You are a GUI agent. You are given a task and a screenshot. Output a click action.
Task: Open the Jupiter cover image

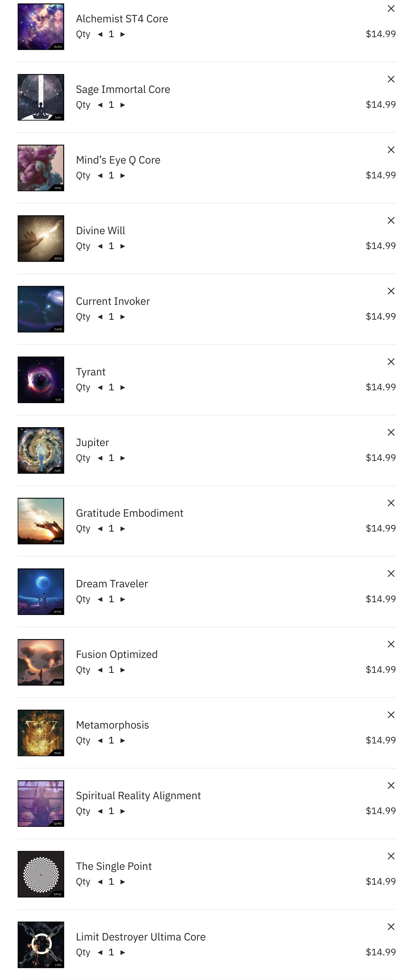point(41,450)
